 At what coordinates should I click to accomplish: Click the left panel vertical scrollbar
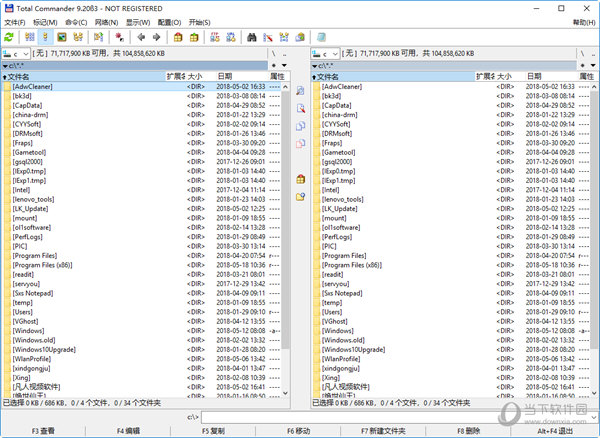(x=285, y=240)
